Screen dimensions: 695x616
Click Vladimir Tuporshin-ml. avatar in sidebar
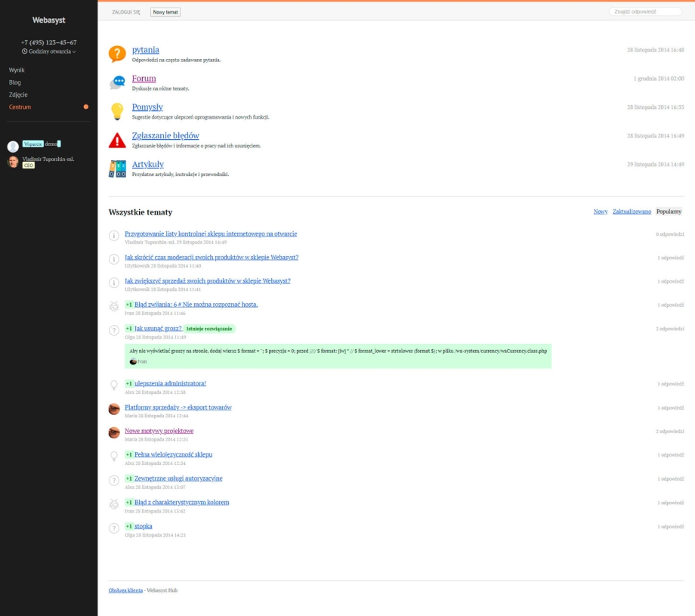pos(13,162)
